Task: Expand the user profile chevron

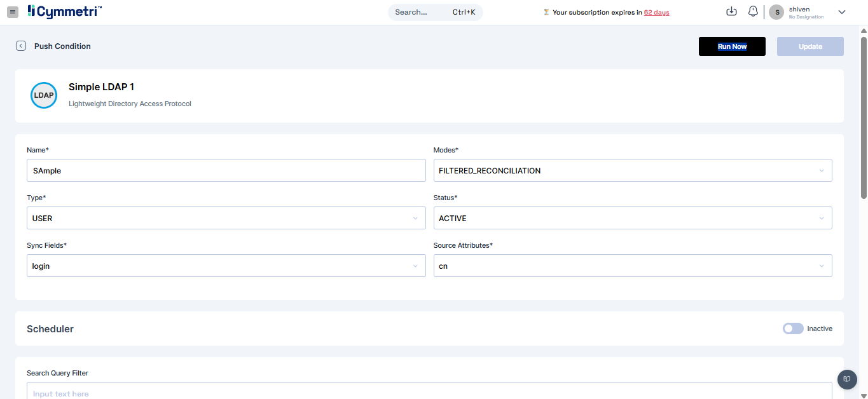Action: click(842, 12)
